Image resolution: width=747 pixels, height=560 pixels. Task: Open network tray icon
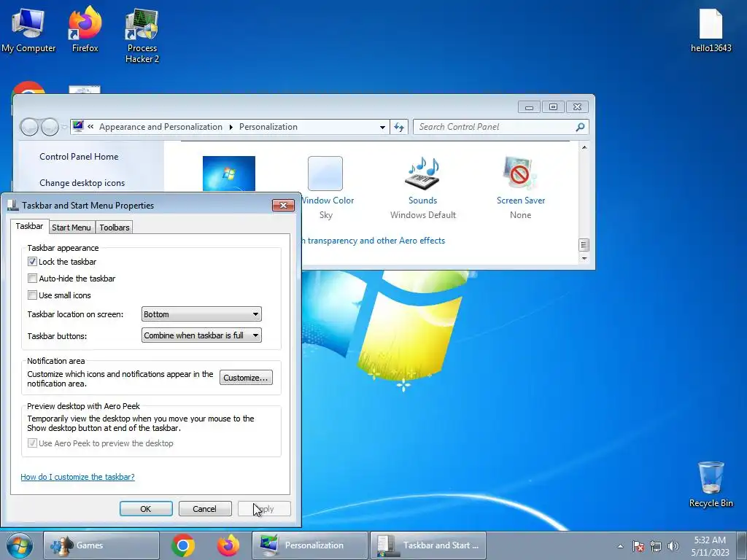(x=656, y=546)
